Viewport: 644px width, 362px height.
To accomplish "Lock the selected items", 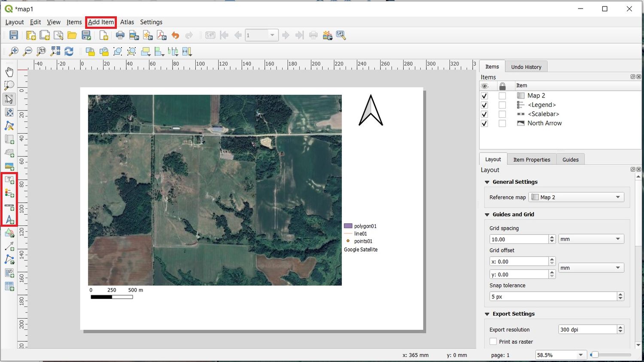I will pyautogui.click(x=90, y=51).
